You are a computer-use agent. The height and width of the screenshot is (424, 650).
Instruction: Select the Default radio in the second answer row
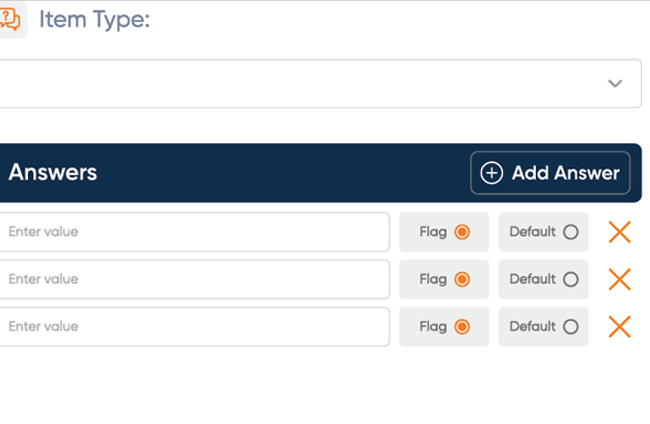pos(570,279)
